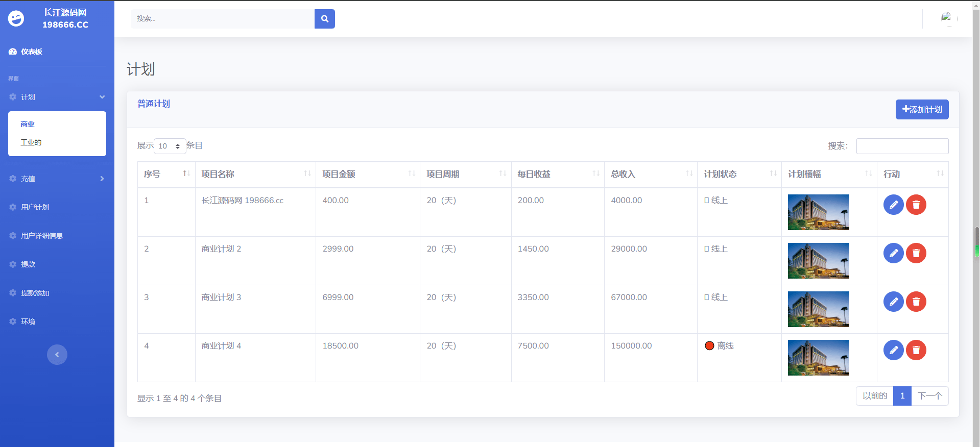The height and width of the screenshot is (447, 980).
Task: Sort table by 计划横幅 column
Action: click(829, 174)
